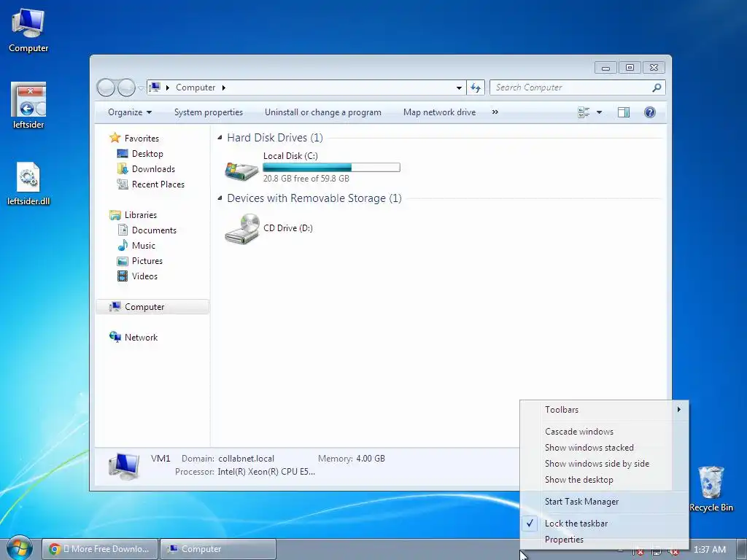The image size is (747, 560).
Task: Select Computer in navigation pane
Action: 152,307
